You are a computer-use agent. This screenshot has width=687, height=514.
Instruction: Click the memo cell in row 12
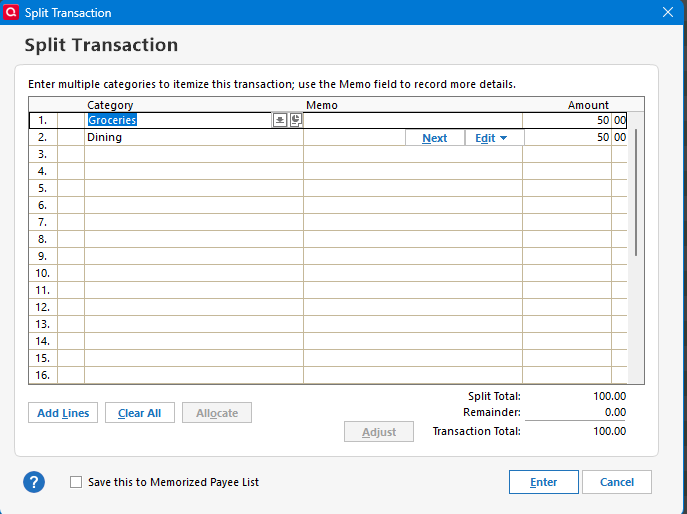tap(413, 307)
